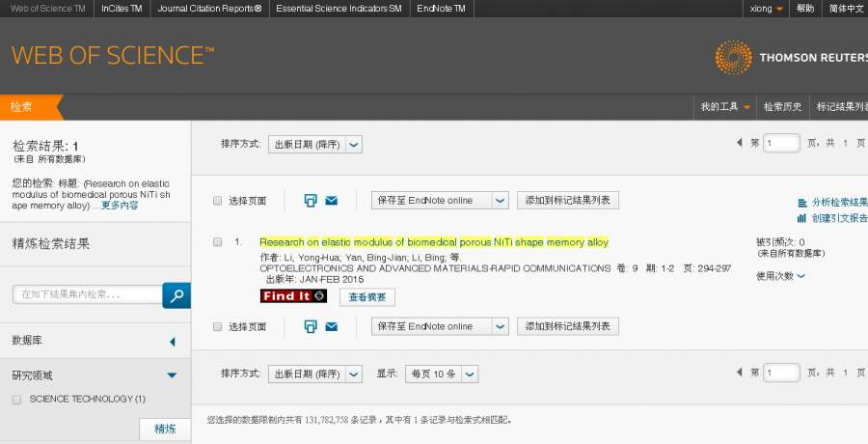
Task: Click 更多内容 more link
Action: click(x=120, y=206)
